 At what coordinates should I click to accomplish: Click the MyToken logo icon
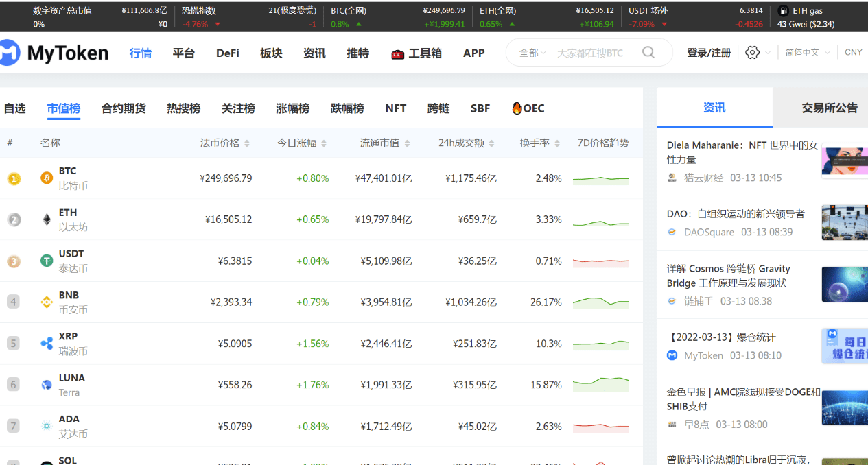tap(12, 52)
